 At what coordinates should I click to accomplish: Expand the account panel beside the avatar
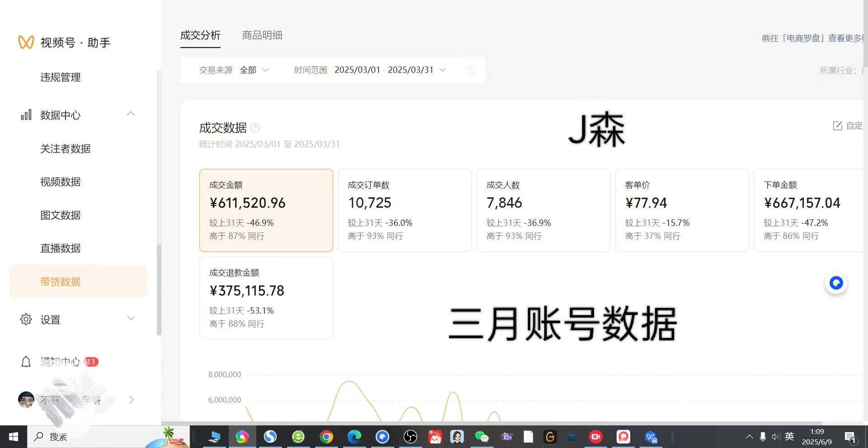[132, 399]
